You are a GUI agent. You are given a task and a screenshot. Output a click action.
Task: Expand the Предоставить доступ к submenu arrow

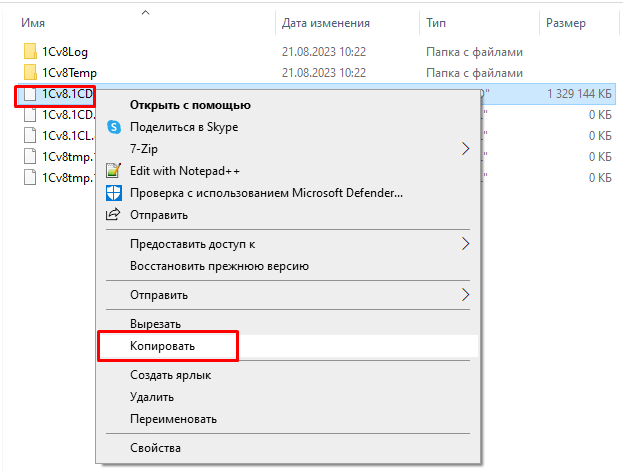click(x=465, y=243)
